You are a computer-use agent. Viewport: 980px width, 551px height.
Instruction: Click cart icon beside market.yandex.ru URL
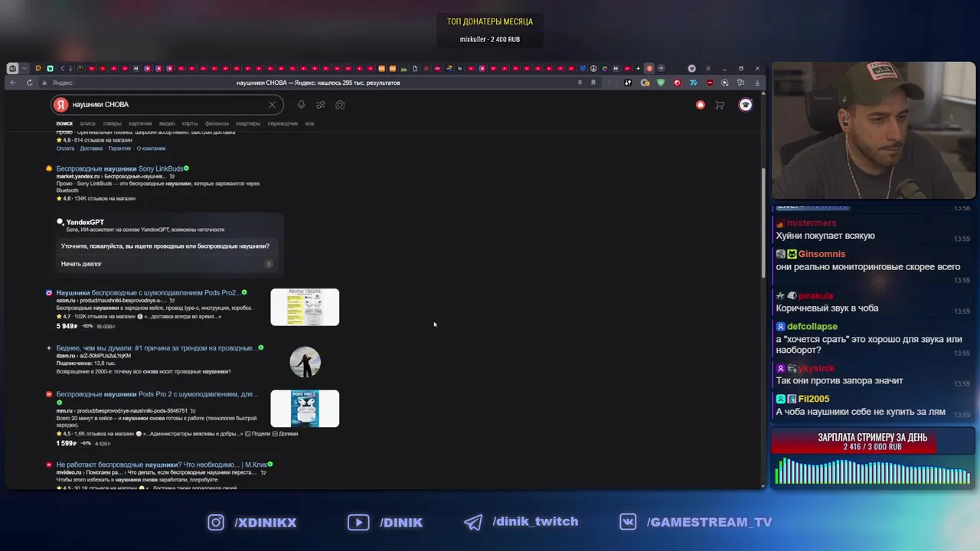(171, 177)
